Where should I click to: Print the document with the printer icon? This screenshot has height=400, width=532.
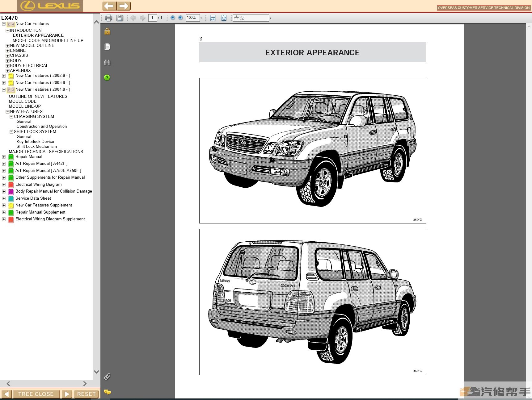(108, 18)
